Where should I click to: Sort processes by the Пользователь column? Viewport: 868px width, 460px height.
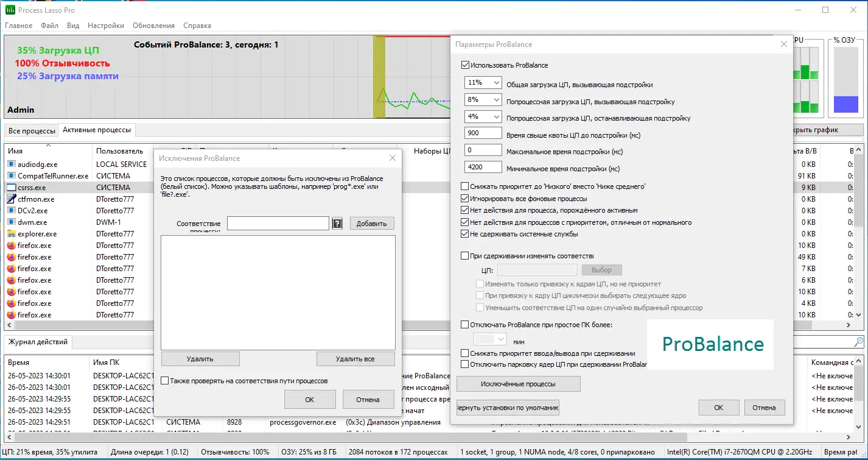coord(120,150)
